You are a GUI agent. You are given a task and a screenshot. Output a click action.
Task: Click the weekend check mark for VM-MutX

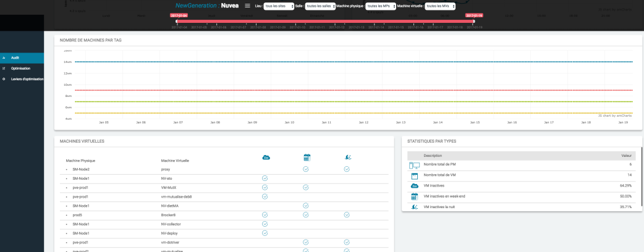305,187
